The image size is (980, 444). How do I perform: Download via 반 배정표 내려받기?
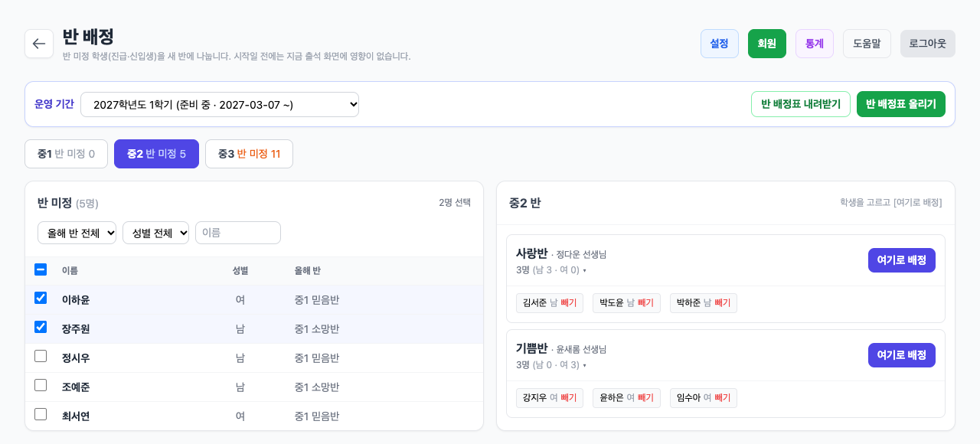coord(801,104)
